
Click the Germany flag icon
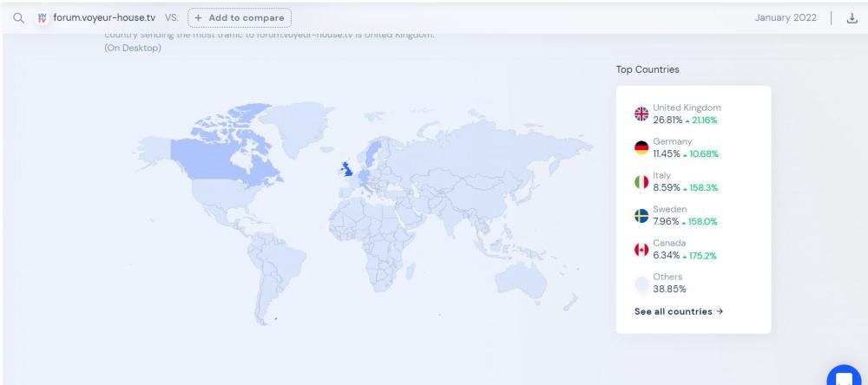click(641, 147)
